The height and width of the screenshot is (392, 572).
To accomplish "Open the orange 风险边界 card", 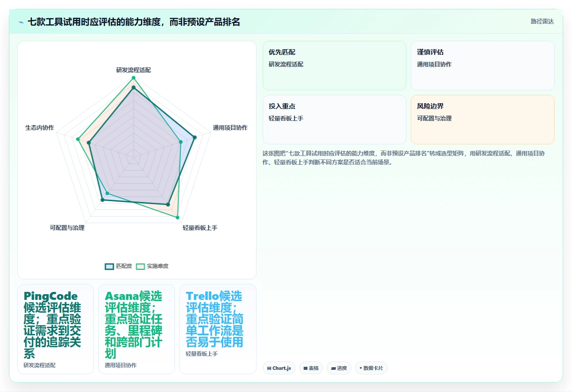I will click(x=483, y=120).
